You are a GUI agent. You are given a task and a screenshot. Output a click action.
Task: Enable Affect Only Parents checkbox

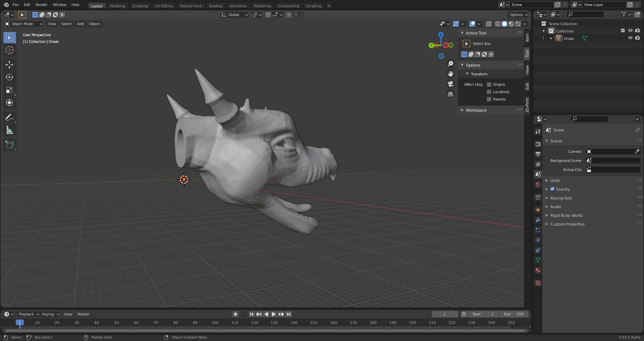(x=489, y=99)
